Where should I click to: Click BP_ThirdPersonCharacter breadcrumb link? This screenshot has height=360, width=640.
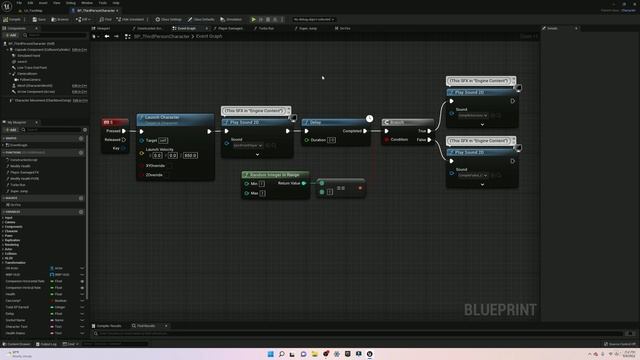click(x=162, y=36)
